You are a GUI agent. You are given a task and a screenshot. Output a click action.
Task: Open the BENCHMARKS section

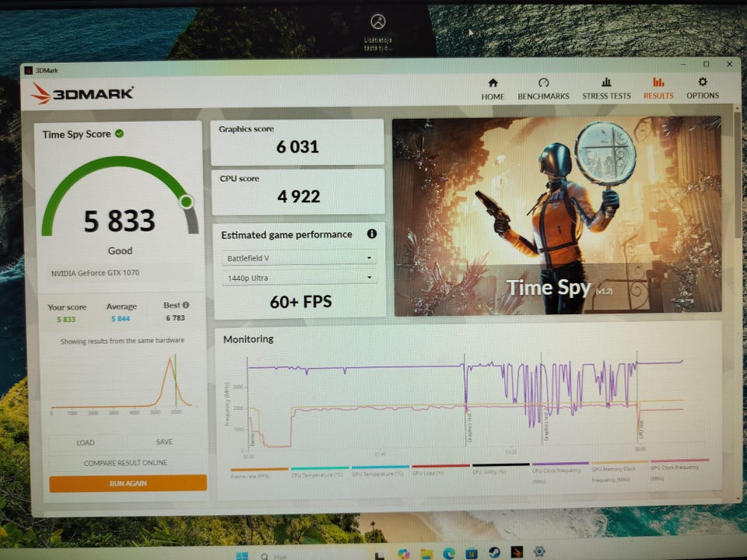[544, 89]
